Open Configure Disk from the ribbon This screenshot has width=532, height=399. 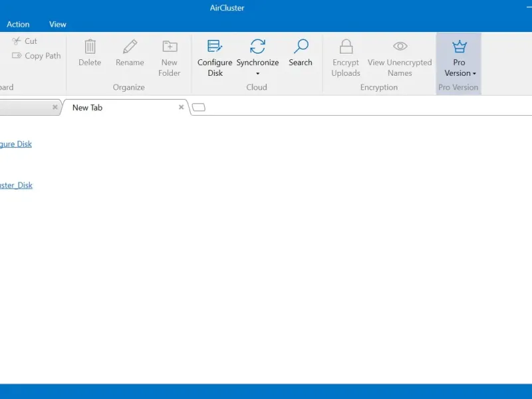pyautogui.click(x=215, y=59)
